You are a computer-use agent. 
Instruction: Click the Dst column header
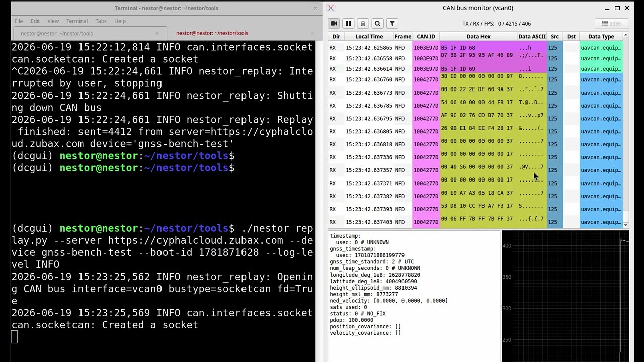click(x=572, y=36)
